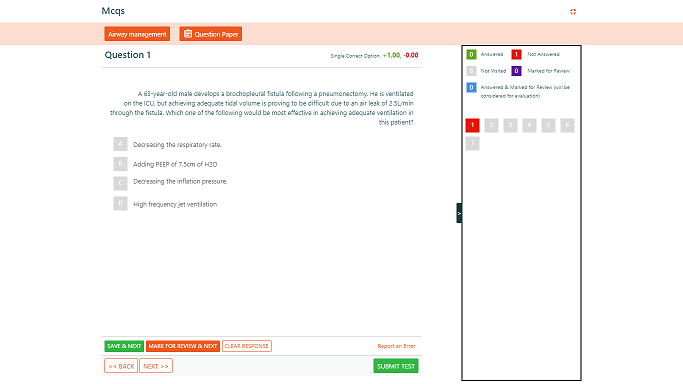Select option C Decreasing the inflation pressure
Screen dimensions: 683x384
pos(121,183)
